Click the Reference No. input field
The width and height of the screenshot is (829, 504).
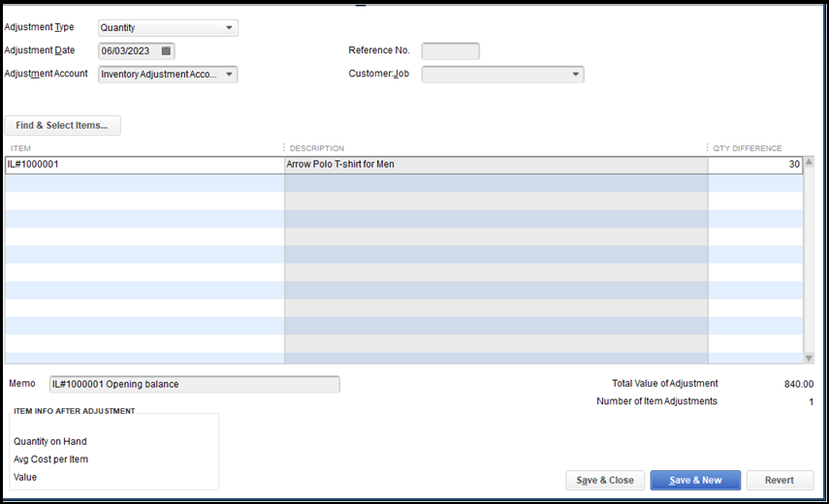[451, 50]
